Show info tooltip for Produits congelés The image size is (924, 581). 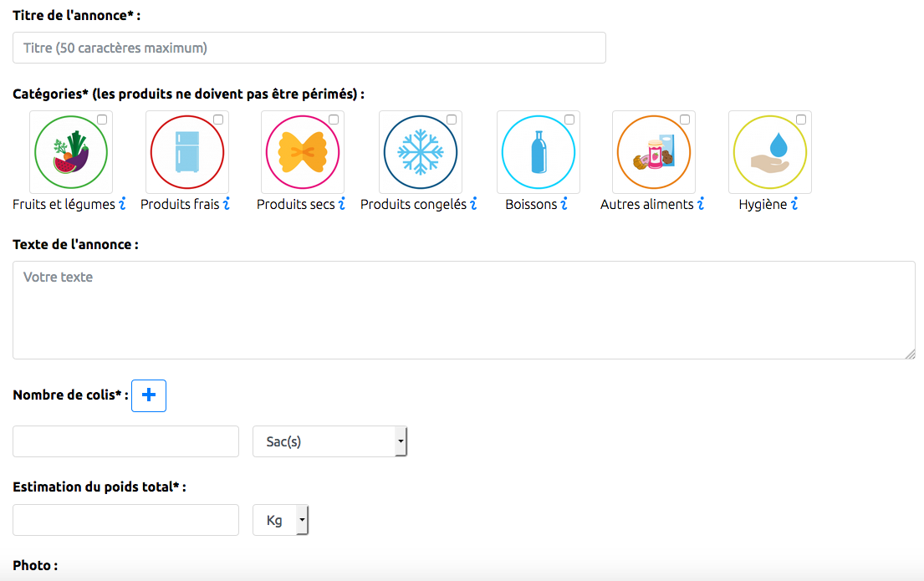click(474, 204)
